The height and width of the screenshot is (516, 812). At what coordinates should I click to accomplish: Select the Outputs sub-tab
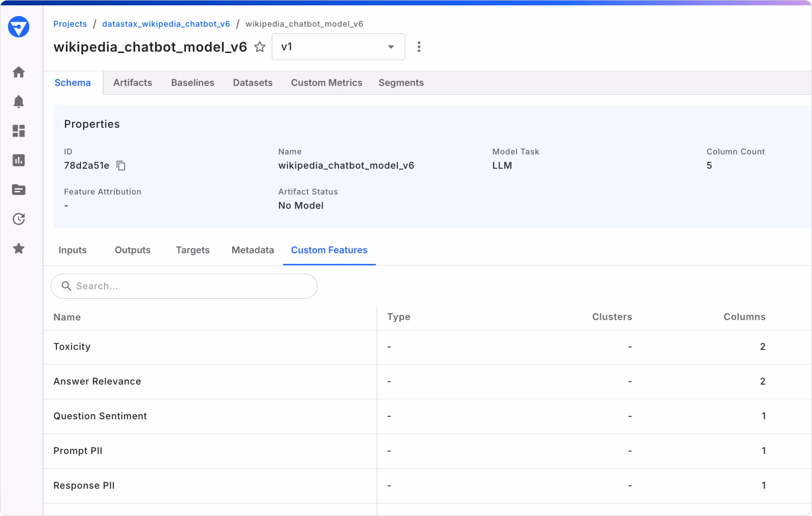click(x=133, y=250)
